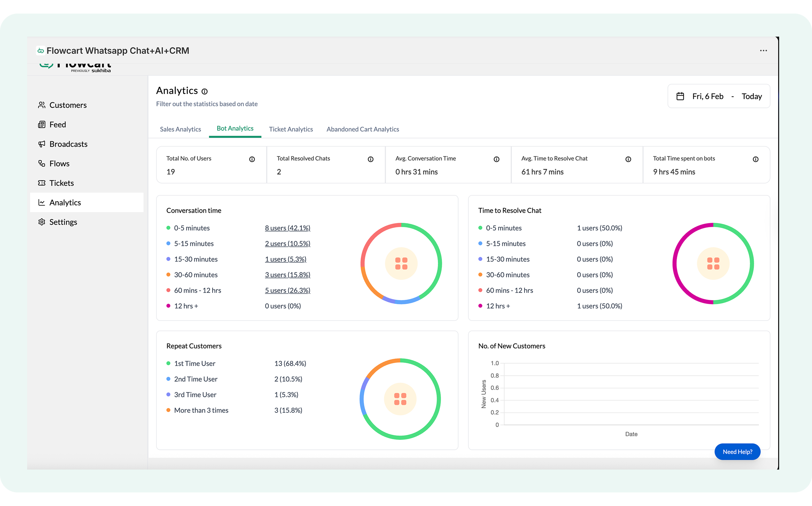Click info icon on Avg. Conversation Time
The height and width of the screenshot is (506, 812).
pos(496,159)
